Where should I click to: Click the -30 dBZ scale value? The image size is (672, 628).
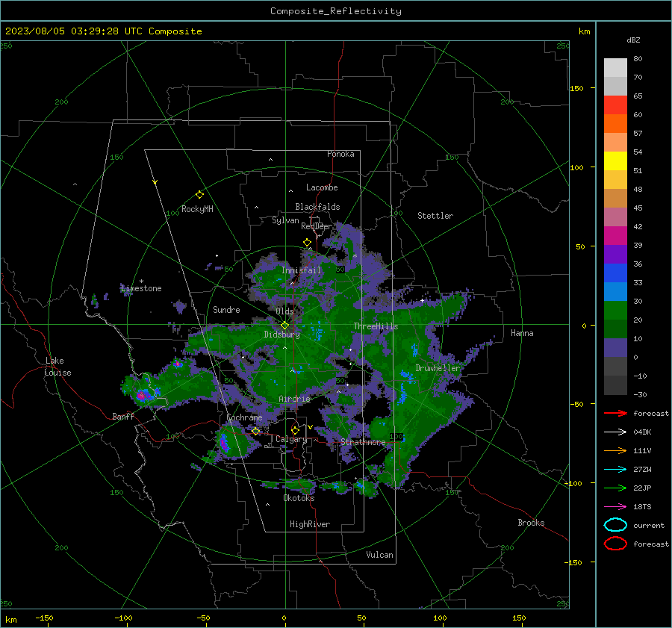[641, 394]
